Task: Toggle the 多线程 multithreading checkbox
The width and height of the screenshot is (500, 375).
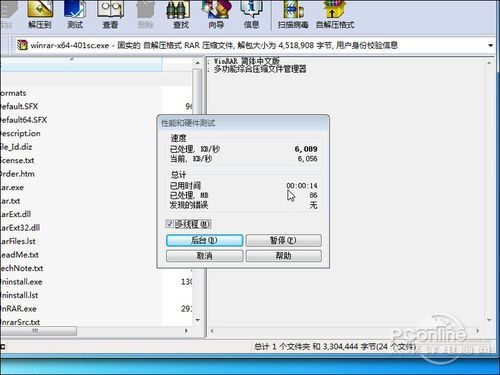Action: [170, 224]
